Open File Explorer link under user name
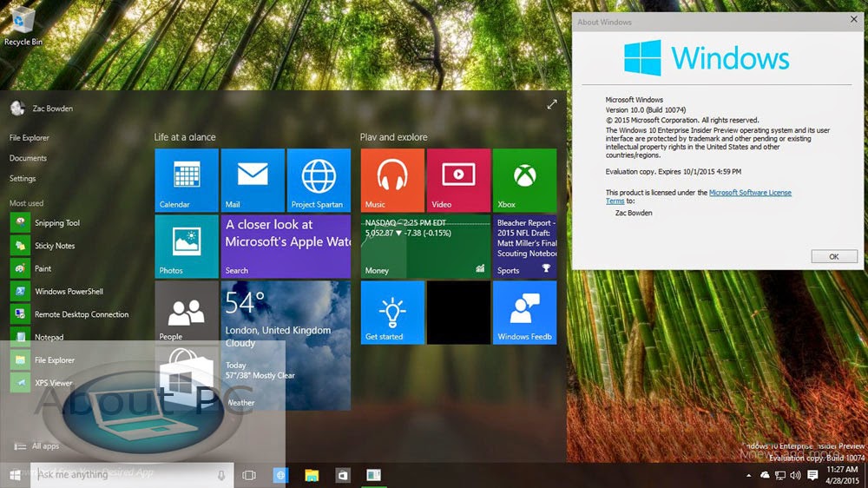The width and height of the screenshot is (868, 488). 30,138
